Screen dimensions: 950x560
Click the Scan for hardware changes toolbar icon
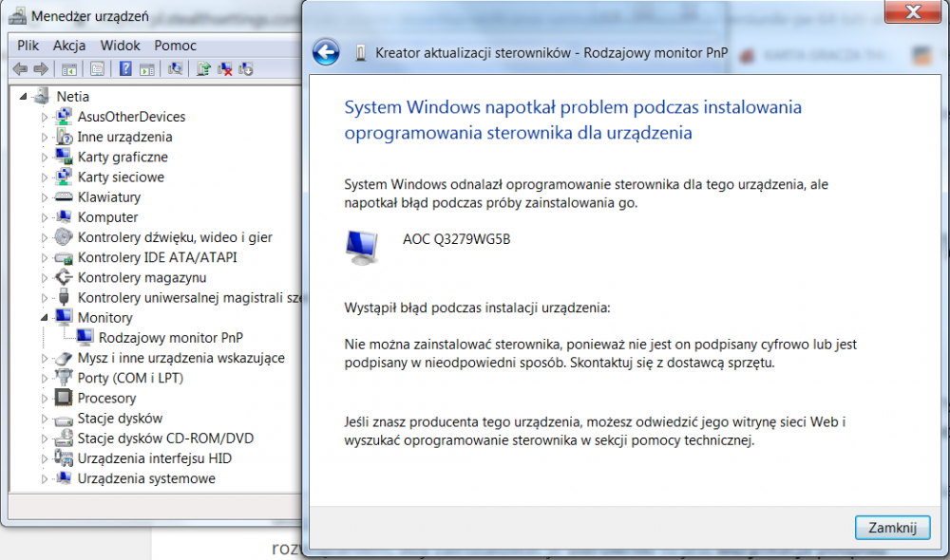pos(175,68)
